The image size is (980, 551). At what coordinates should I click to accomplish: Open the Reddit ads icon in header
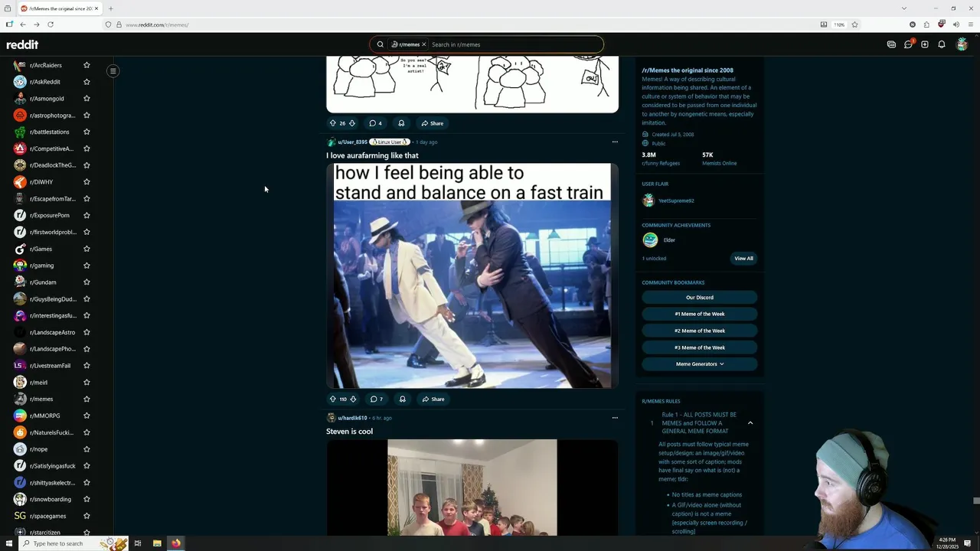(891, 44)
